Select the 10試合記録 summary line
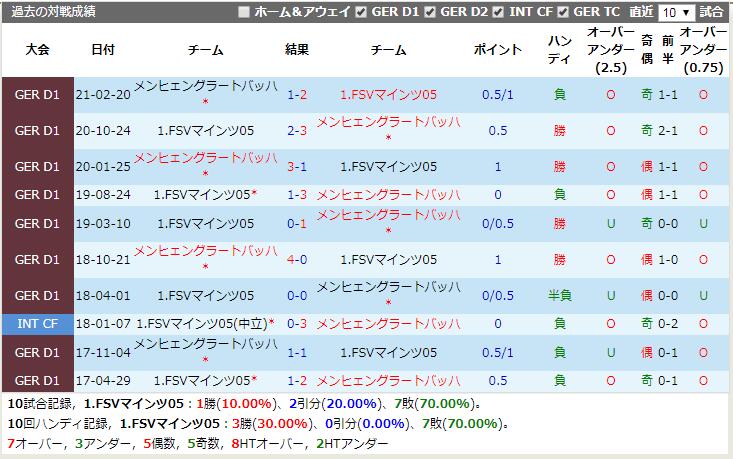Screen dimensions: 733x459 click(245, 404)
